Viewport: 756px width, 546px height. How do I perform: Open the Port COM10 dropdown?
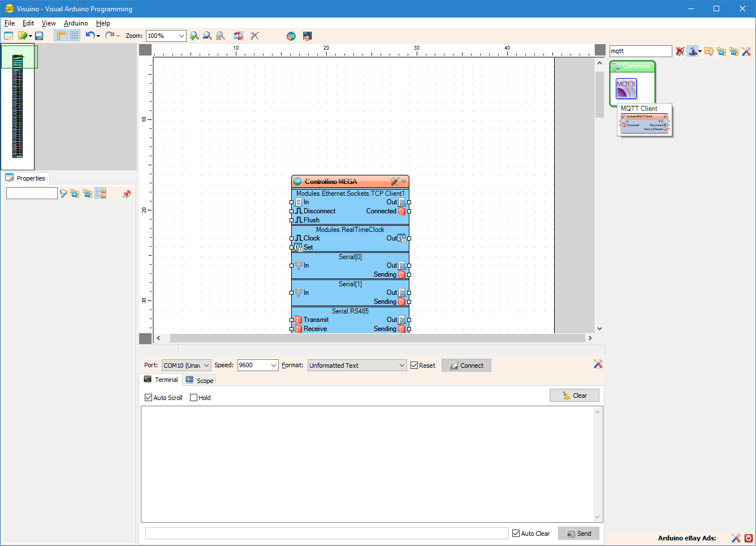pos(187,366)
